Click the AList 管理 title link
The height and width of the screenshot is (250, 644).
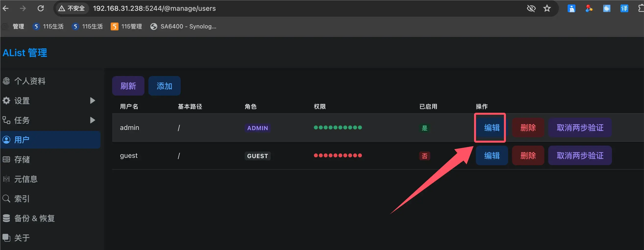(x=25, y=53)
